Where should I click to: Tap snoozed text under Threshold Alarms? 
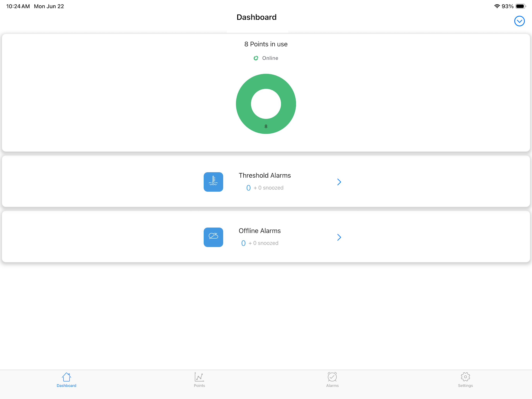click(x=268, y=188)
